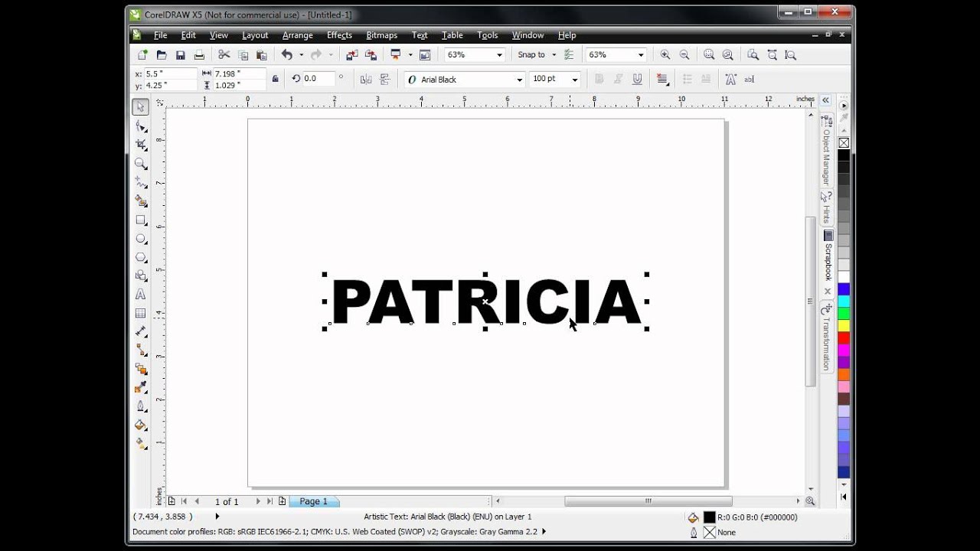Click the rotation angle input field
980x551 pixels.
[x=318, y=79]
